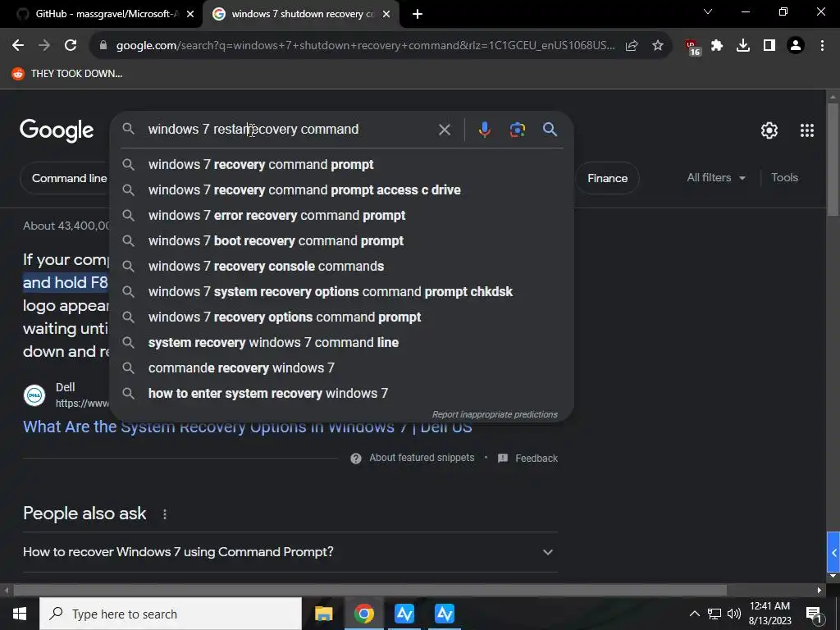Click the Google logo
Viewport: 840px width, 630px height.
point(57,130)
